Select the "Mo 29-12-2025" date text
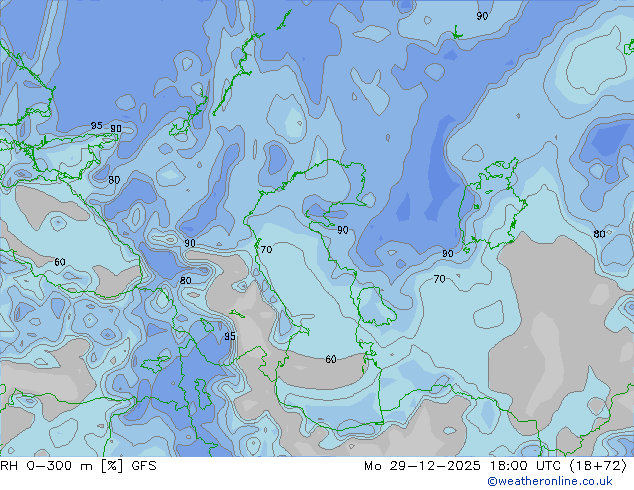 click(x=422, y=466)
